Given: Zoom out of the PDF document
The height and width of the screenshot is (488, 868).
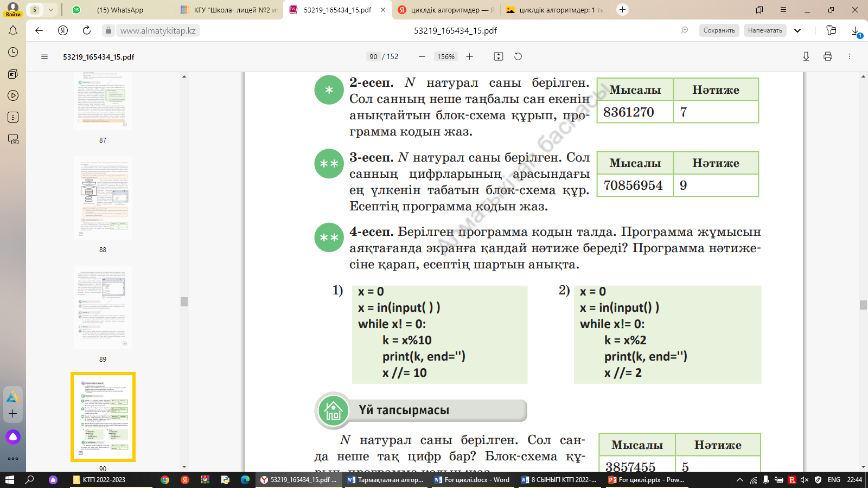Looking at the screenshot, I should [x=422, y=56].
